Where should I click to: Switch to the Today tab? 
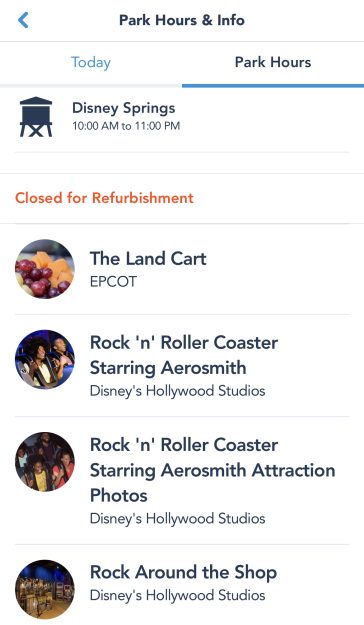pyautogui.click(x=91, y=62)
